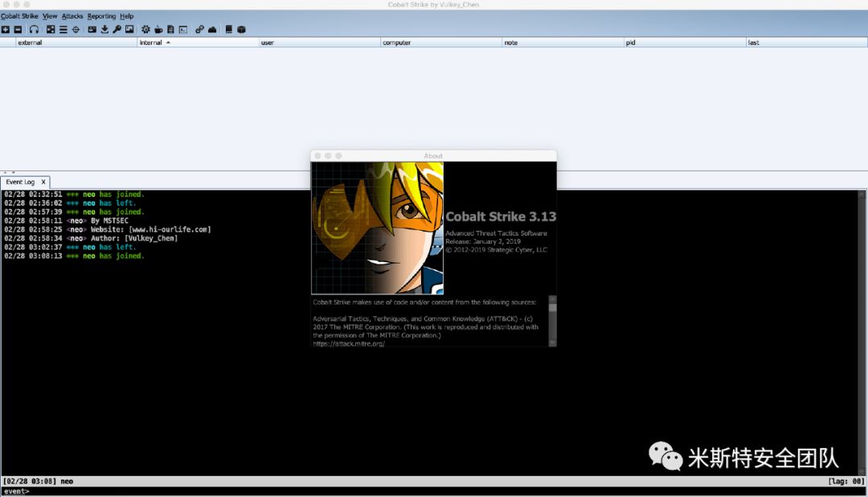868x497 pixels.
Task: Click the 03:08:13 neo has joined entry
Action: click(74, 256)
